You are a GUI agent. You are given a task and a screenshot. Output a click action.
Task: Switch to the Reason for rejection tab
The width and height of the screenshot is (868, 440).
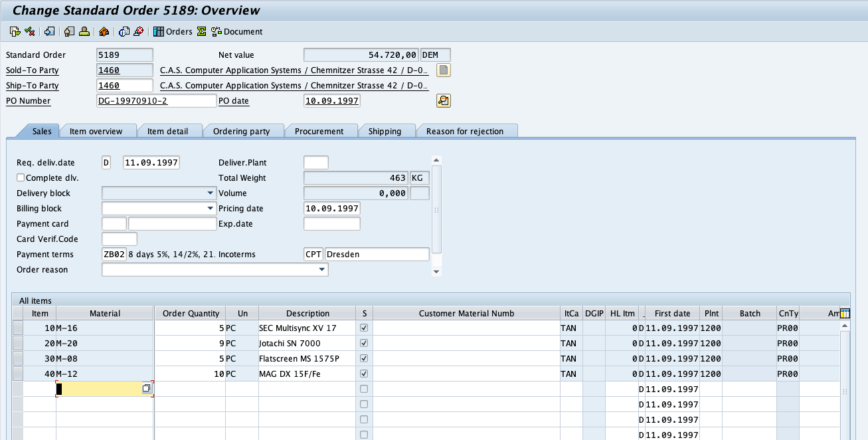tap(466, 130)
